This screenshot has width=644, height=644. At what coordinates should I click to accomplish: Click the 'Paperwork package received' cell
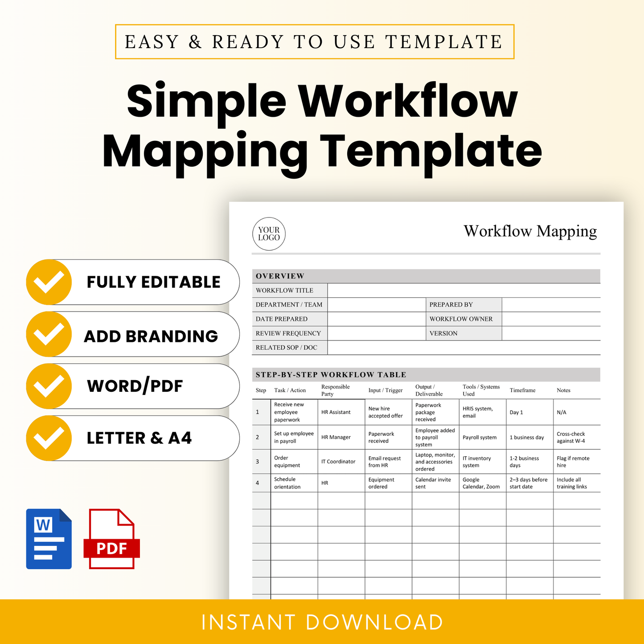[435, 412]
